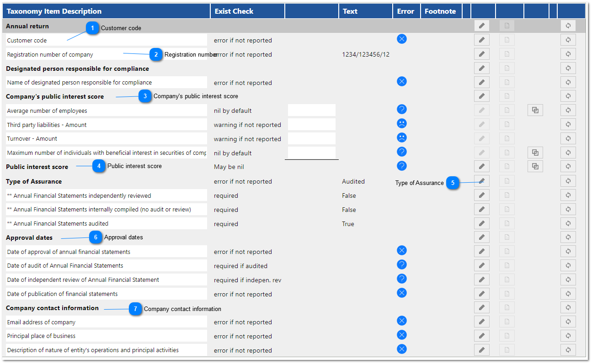Click sad face warning icon for Third party liabilities
This screenshot has height=364, width=592.
pos(402,123)
